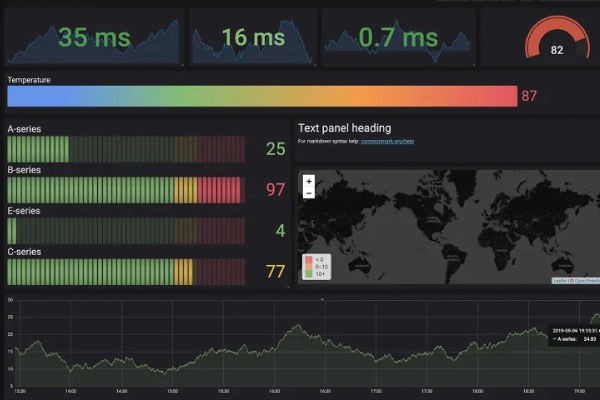Click the Temperature panel title
The width and height of the screenshot is (600, 400).
[29, 79]
